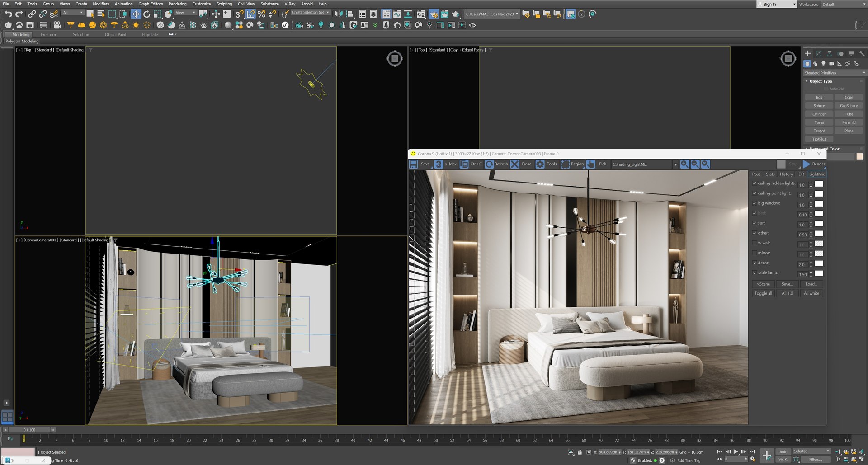Click the Toggle all button
This screenshot has width=868, height=465.
[763, 293]
